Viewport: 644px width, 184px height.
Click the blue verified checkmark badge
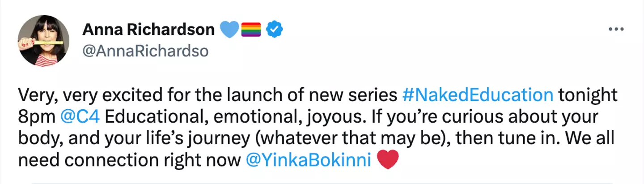click(x=274, y=30)
